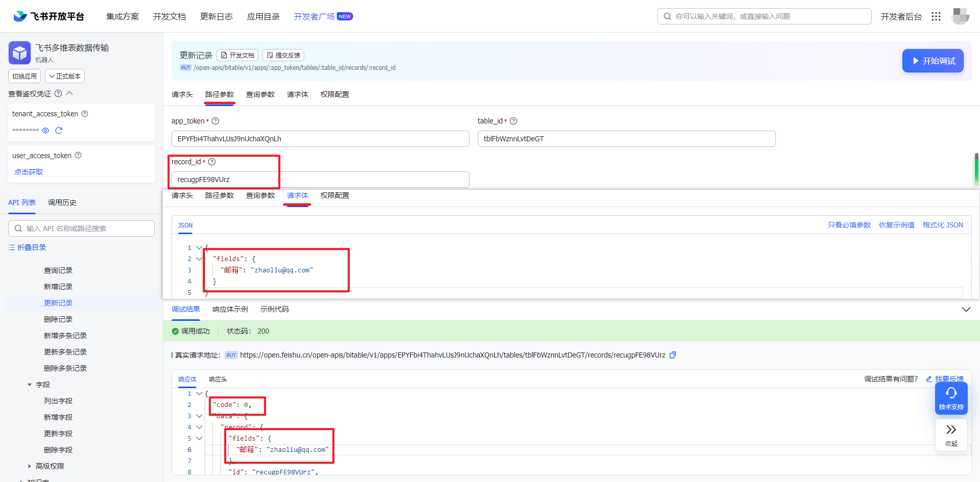Click help icon beside record_id label
This screenshot has height=482, width=980.
(212, 162)
